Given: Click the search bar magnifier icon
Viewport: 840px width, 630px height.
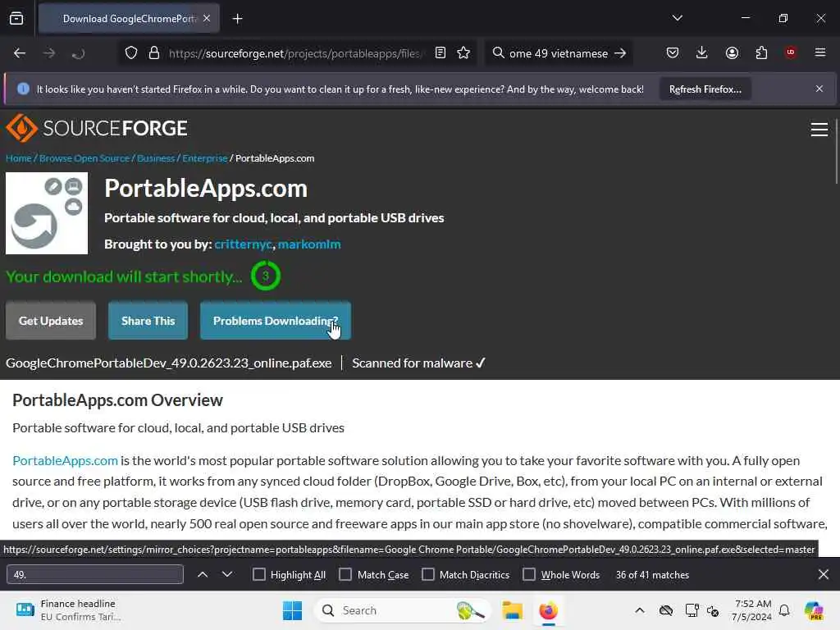Looking at the screenshot, I should (498, 52).
